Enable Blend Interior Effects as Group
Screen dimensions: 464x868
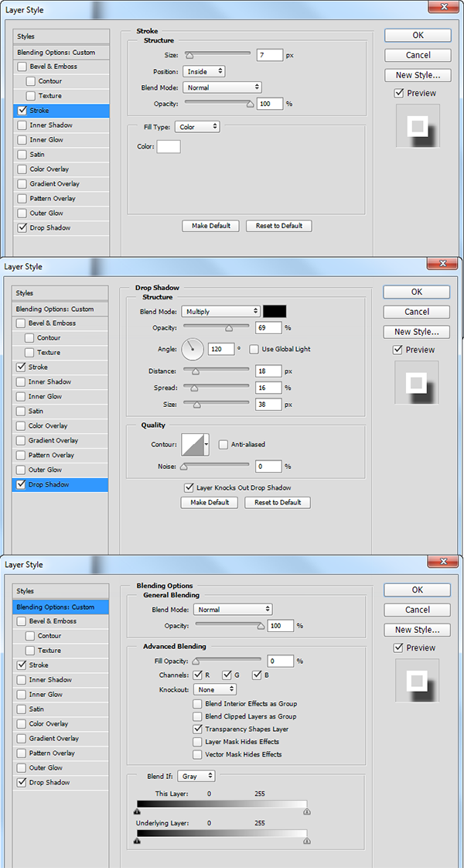pos(198,704)
